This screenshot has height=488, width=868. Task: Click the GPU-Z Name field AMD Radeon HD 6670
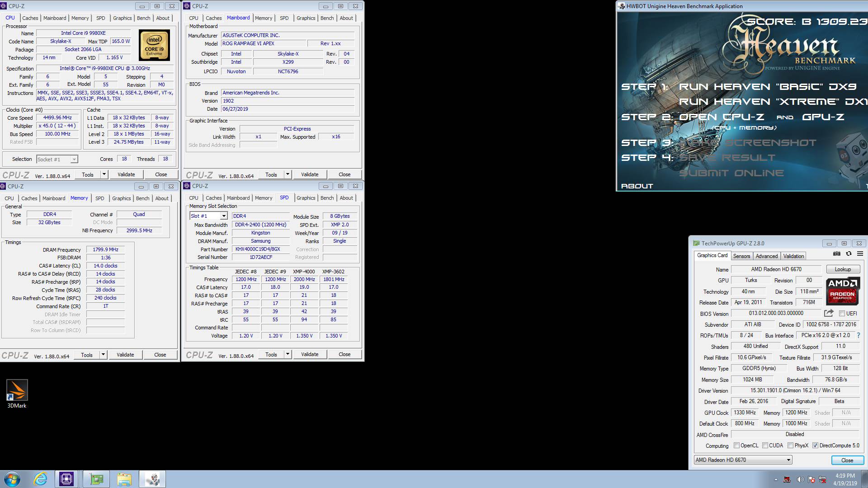[776, 269]
